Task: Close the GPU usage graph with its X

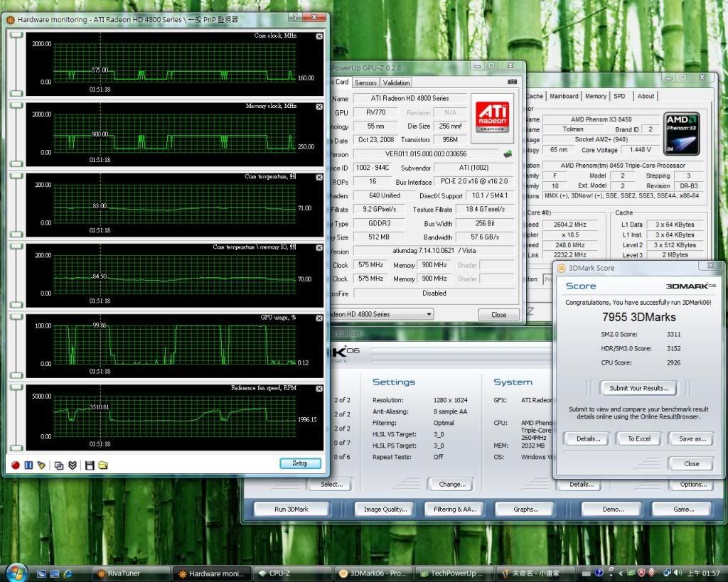Action: (x=319, y=318)
